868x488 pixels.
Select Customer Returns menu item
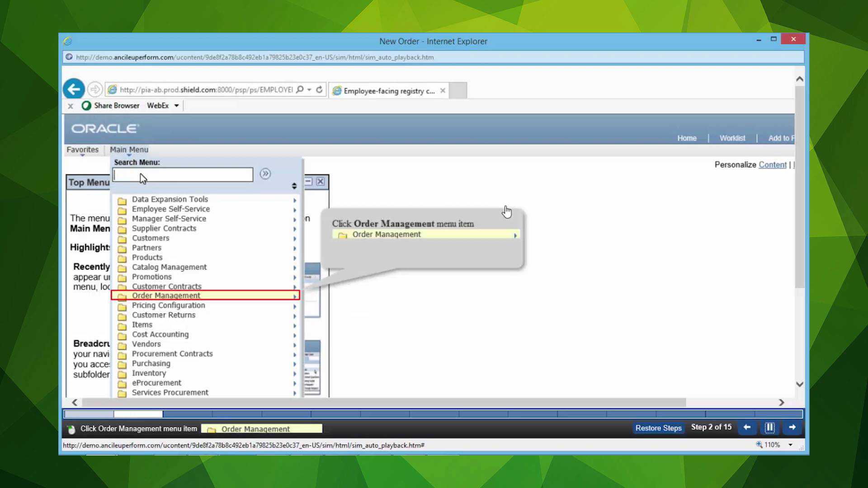tap(163, 315)
